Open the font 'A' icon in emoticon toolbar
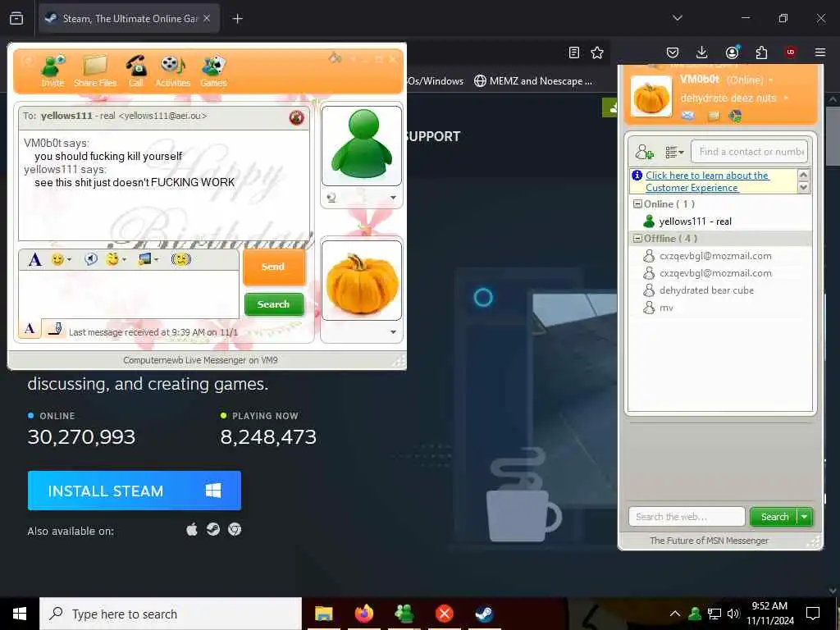Image resolution: width=840 pixels, height=630 pixels. 34,260
